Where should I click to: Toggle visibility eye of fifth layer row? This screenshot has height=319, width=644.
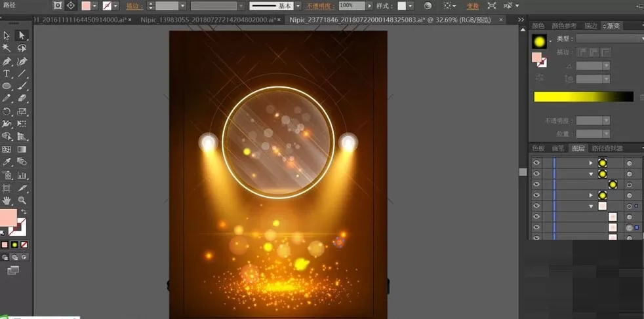[536, 206]
